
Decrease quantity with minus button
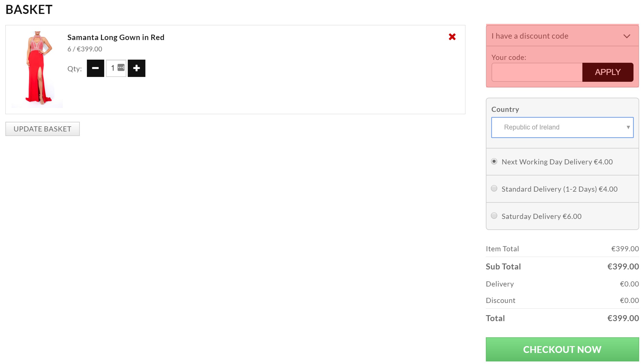[x=95, y=68]
